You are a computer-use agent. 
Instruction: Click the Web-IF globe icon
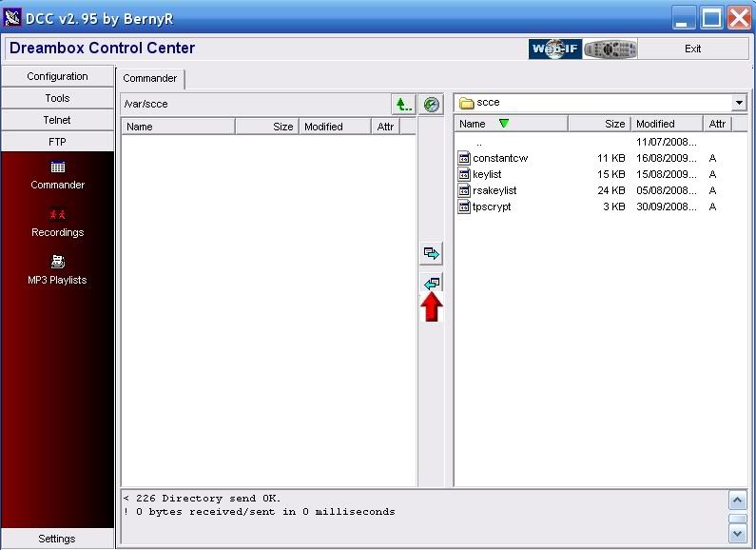tap(555, 49)
